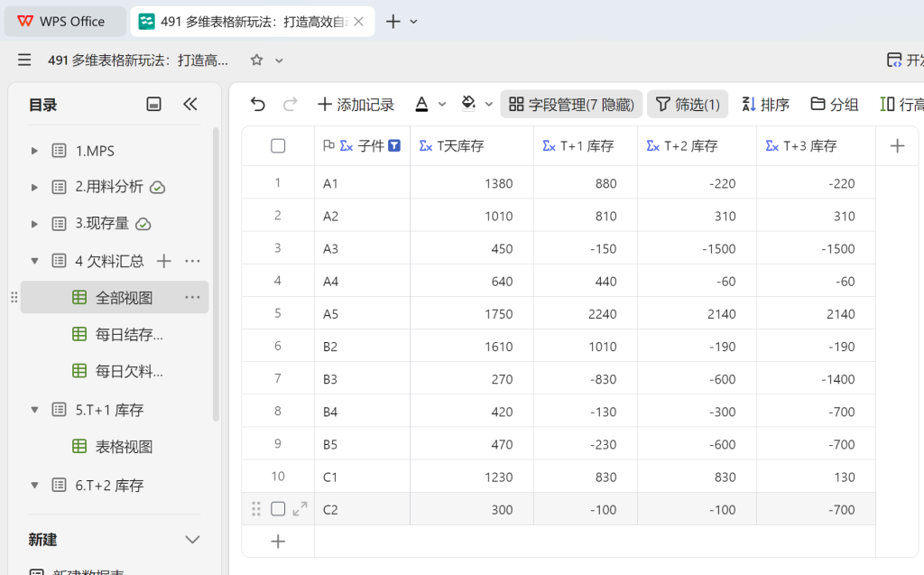Image resolution: width=924 pixels, height=575 pixels.
Task: Select the 每日欠料 view
Action: coord(117,371)
